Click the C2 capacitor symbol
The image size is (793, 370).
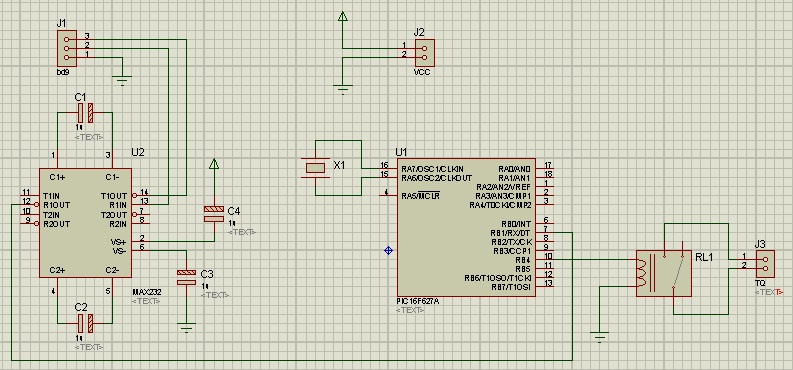point(85,322)
